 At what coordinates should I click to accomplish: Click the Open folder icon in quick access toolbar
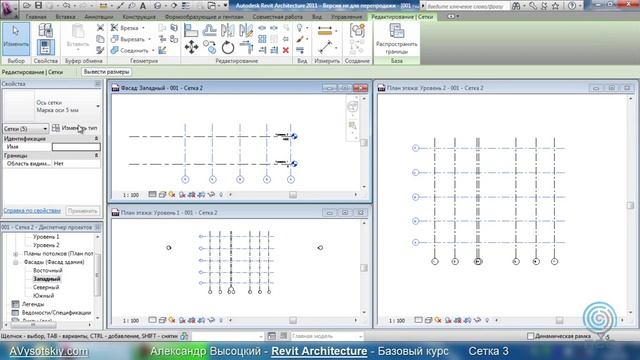tap(27, 5)
